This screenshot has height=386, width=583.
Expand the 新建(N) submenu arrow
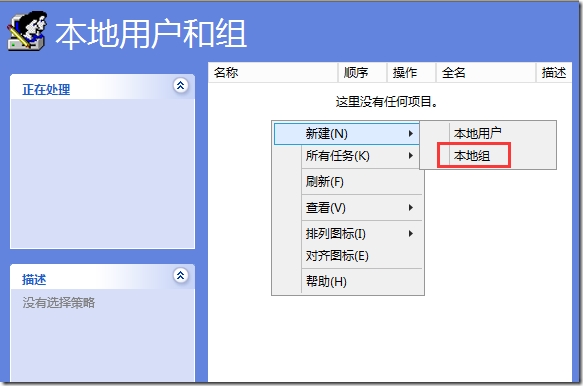(x=410, y=134)
